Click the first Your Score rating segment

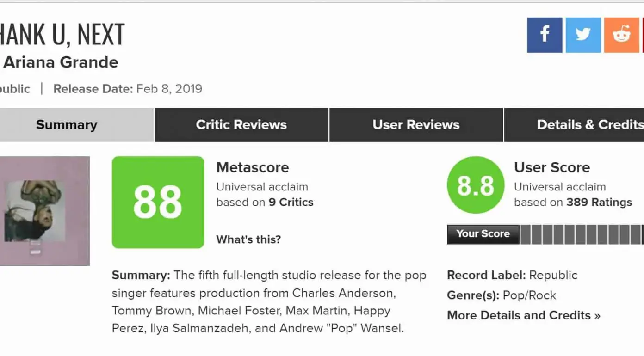pyautogui.click(x=526, y=234)
